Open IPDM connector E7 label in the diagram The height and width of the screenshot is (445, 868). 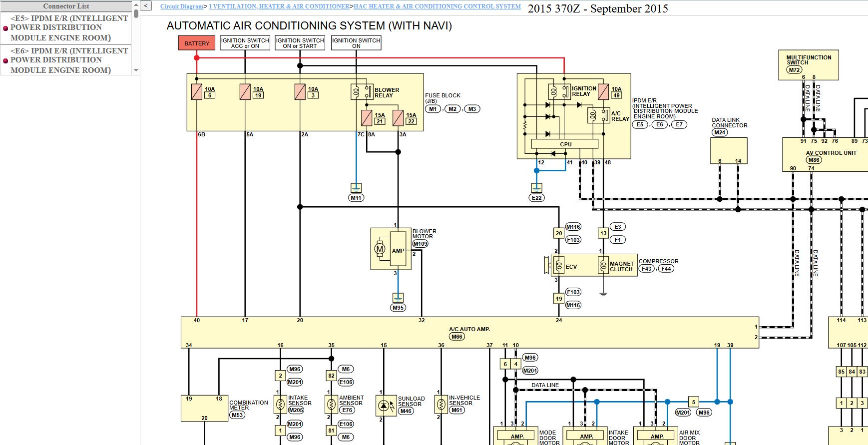(679, 124)
